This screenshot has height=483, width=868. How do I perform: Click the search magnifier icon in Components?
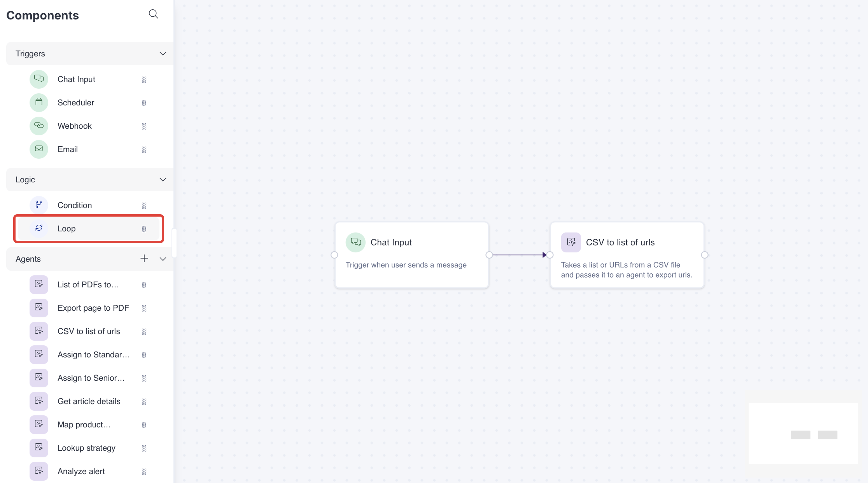(154, 14)
